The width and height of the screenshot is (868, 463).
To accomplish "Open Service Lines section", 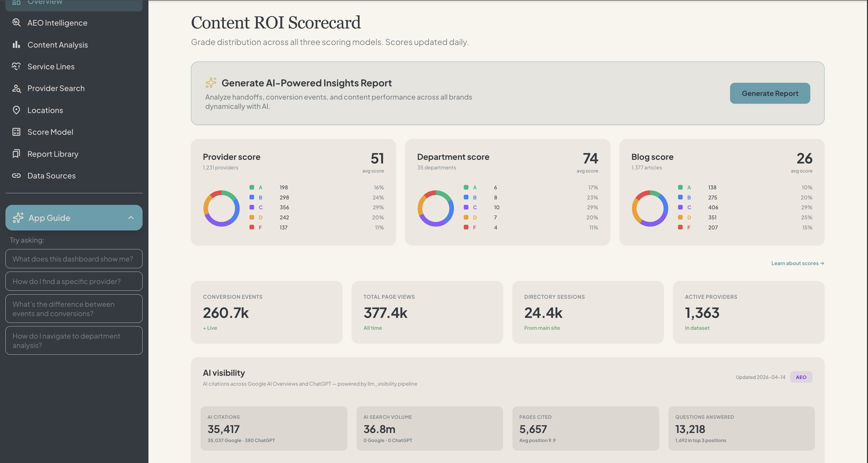I will pyautogui.click(x=74, y=66).
